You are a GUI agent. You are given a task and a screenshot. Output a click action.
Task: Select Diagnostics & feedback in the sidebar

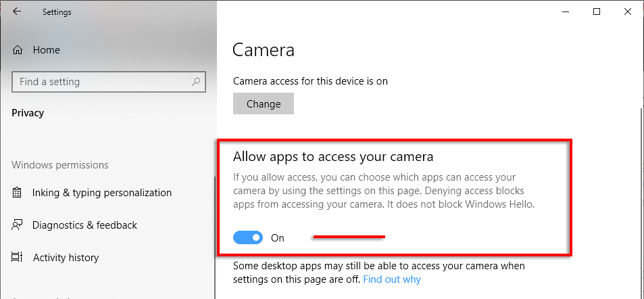point(84,225)
